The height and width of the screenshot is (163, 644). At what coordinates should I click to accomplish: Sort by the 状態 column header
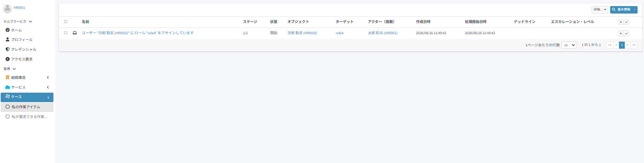click(x=274, y=22)
